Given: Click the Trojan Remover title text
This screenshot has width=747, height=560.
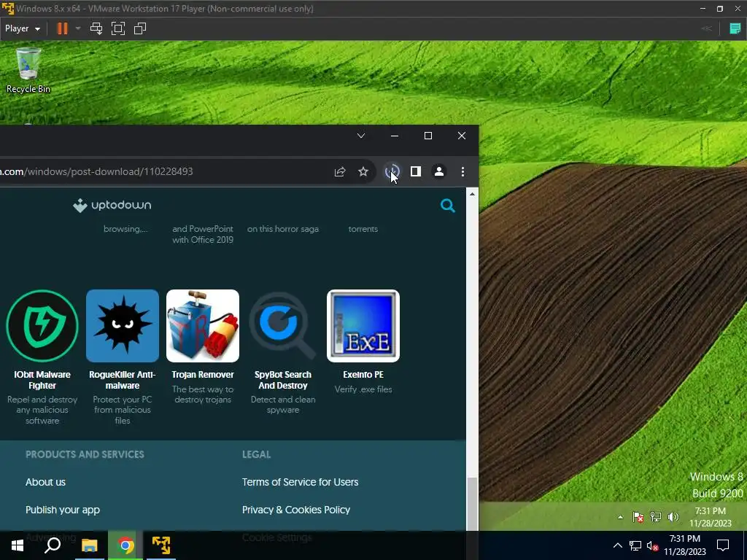Looking at the screenshot, I should tap(203, 375).
